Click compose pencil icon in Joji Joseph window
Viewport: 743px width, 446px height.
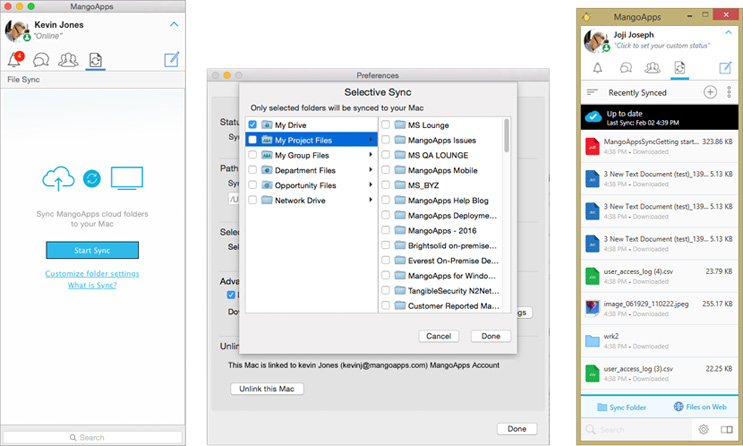tap(725, 68)
